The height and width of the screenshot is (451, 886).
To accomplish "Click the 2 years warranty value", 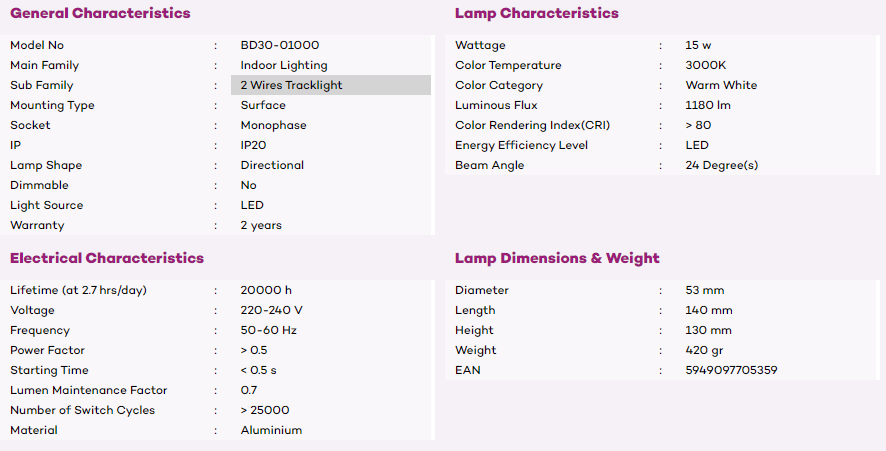I will (261, 225).
